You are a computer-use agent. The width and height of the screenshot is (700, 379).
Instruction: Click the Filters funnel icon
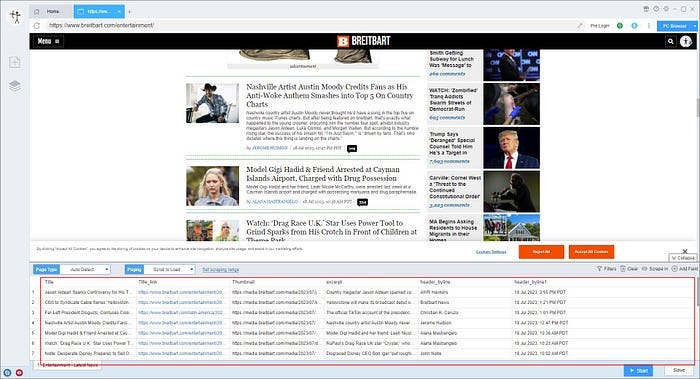point(599,269)
